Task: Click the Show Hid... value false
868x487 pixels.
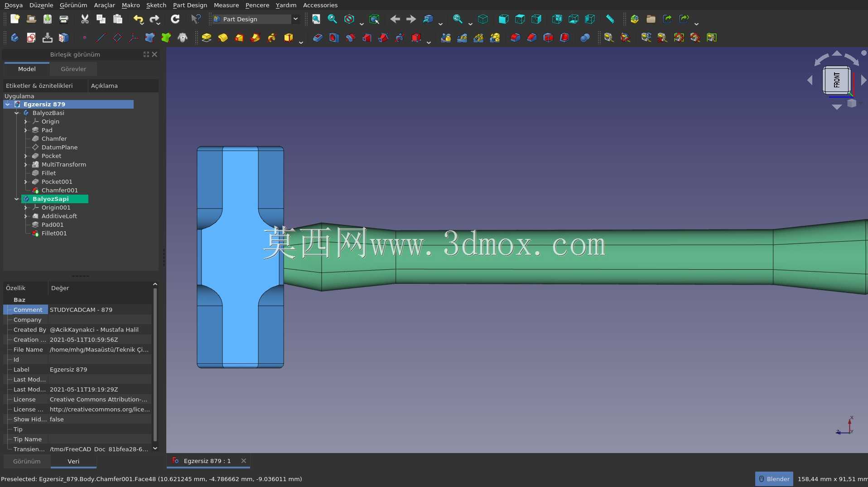Action: pos(57,419)
